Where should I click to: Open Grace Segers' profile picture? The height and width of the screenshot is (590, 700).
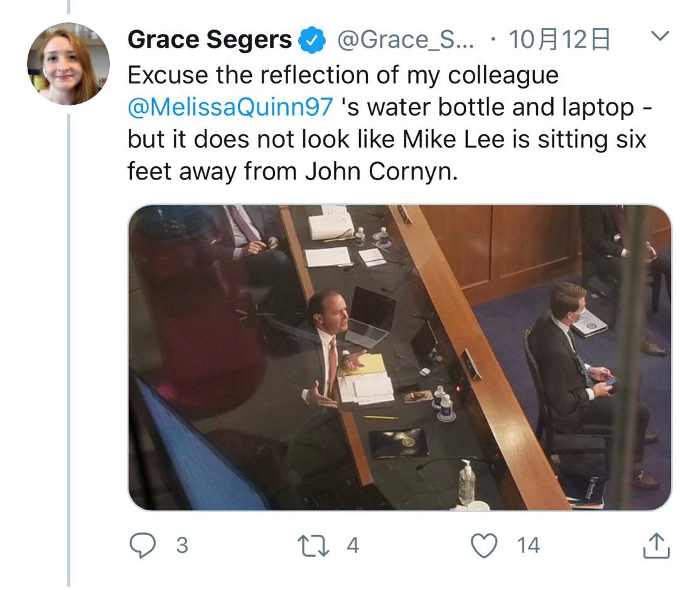(68, 63)
